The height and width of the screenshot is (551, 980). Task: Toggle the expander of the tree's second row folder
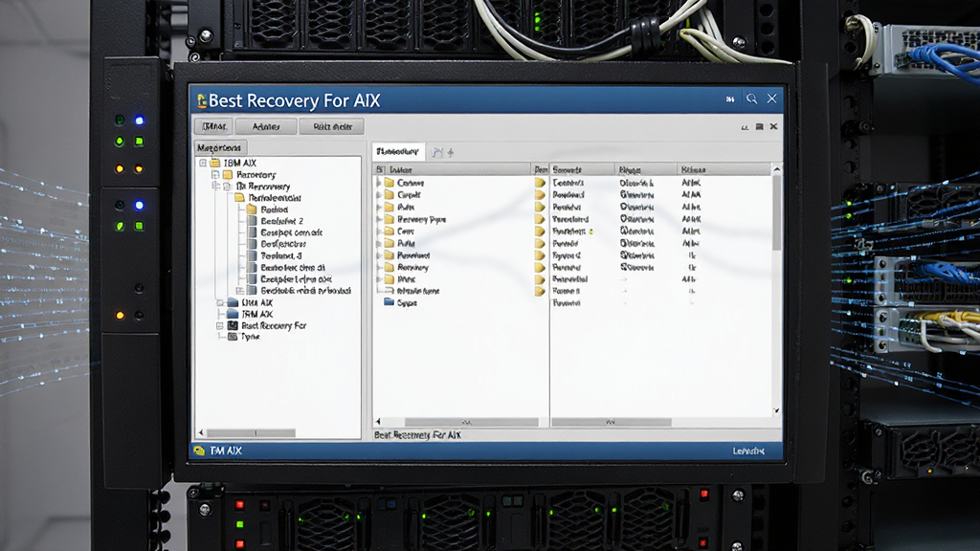tap(215, 175)
